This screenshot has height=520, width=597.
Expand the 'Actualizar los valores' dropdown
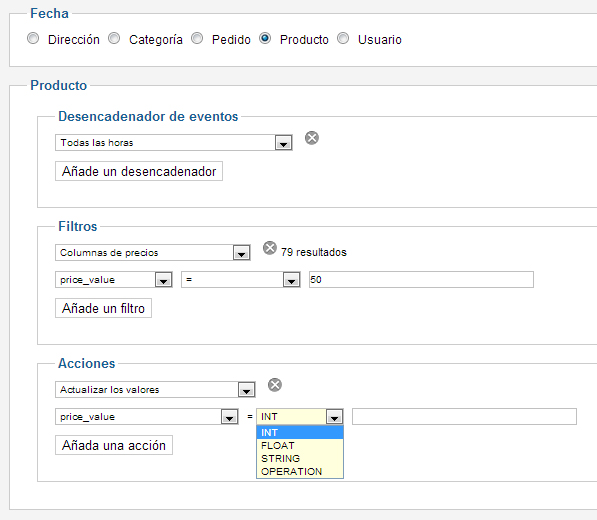click(x=155, y=389)
